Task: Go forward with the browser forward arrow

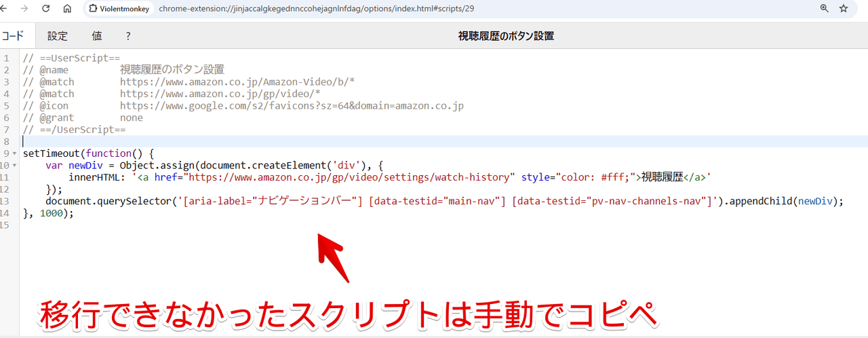Action: pyautogui.click(x=25, y=9)
